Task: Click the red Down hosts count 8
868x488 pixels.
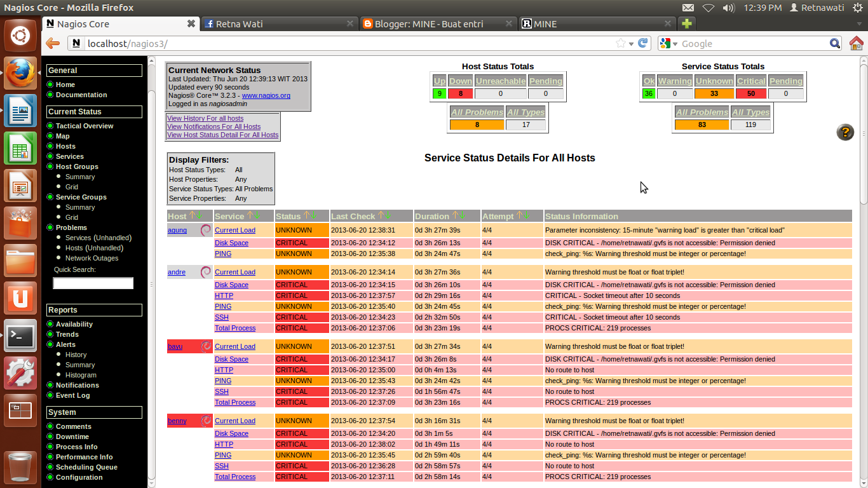Action: (x=461, y=93)
